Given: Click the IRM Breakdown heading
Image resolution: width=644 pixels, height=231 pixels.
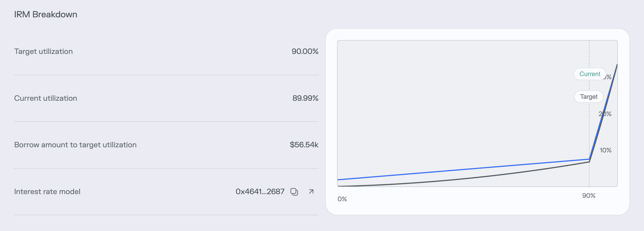Looking at the screenshot, I should click(x=46, y=14).
